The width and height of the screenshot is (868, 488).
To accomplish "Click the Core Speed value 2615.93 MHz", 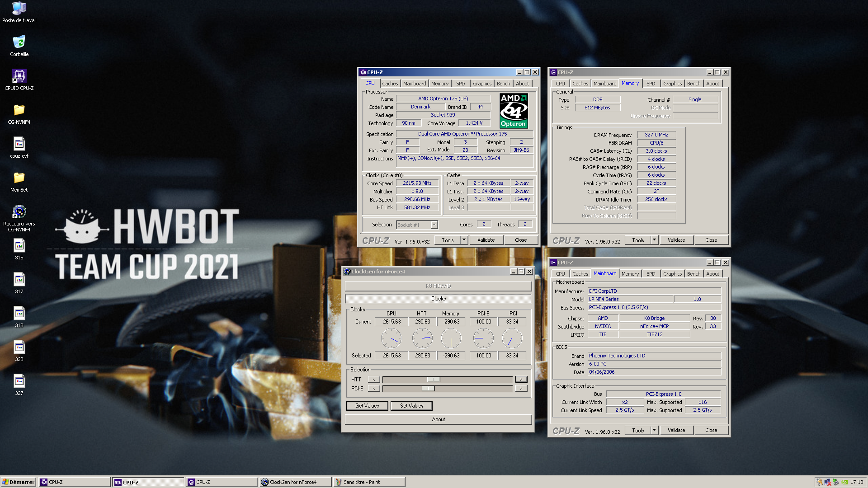I will (417, 183).
